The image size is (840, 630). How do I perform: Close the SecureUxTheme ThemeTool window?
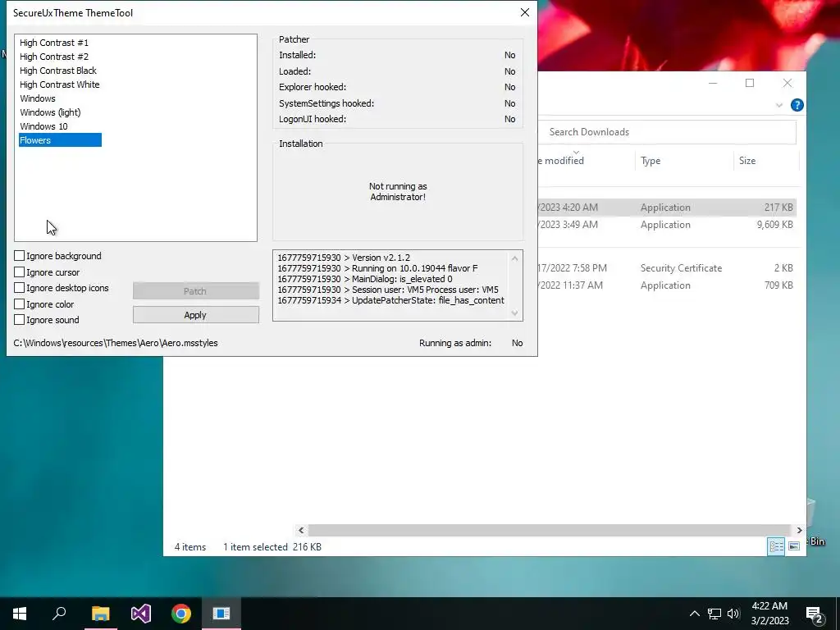pyautogui.click(x=524, y=12)
